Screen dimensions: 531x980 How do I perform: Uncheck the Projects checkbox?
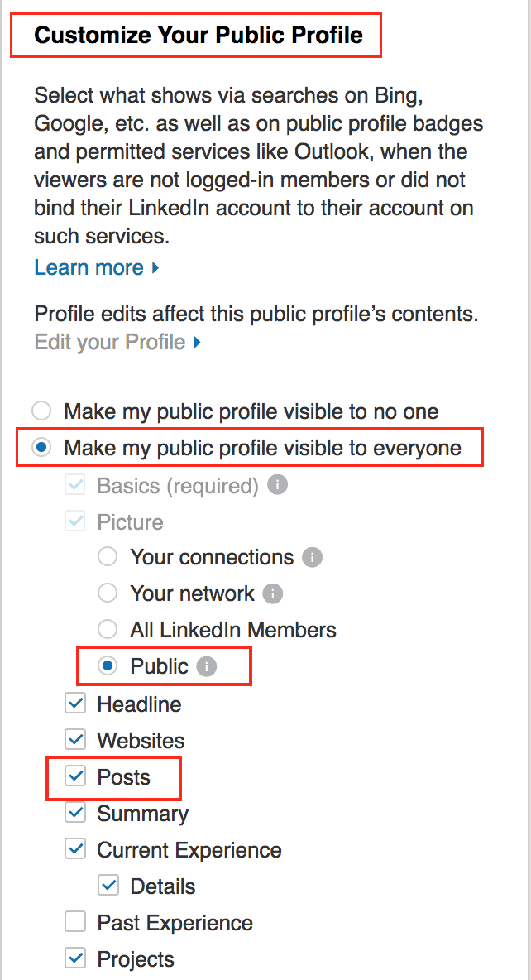click(75, 958)
